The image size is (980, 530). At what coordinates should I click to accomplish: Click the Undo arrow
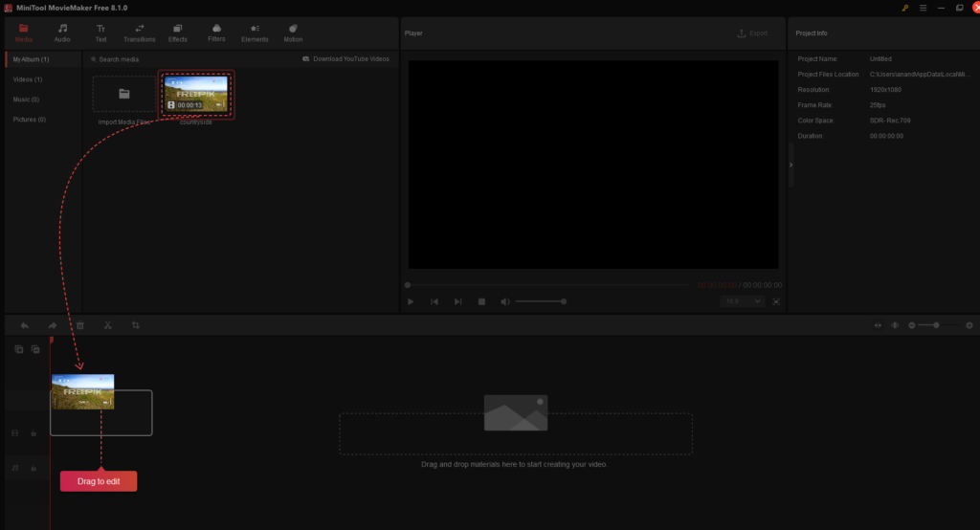point(24,325)
